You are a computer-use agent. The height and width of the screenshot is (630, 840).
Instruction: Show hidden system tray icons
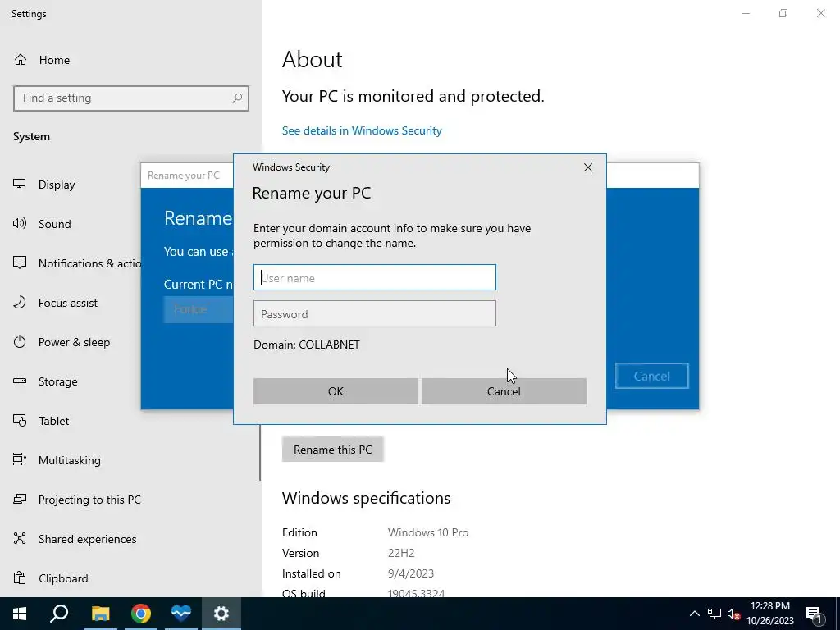pyautogui.click(x=694, y=614)
